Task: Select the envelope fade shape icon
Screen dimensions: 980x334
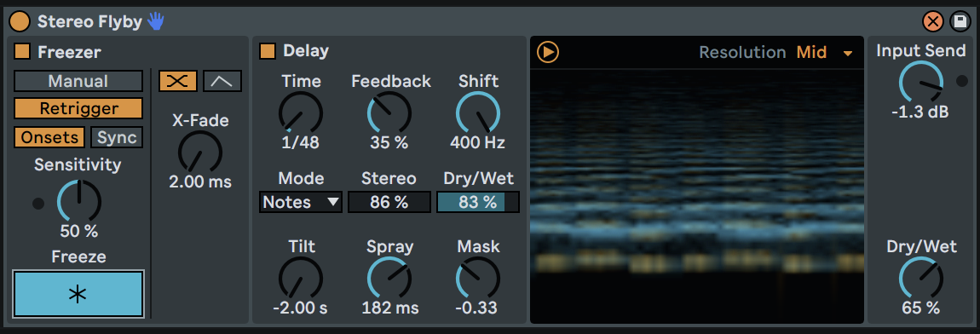Action: point(222,81)
